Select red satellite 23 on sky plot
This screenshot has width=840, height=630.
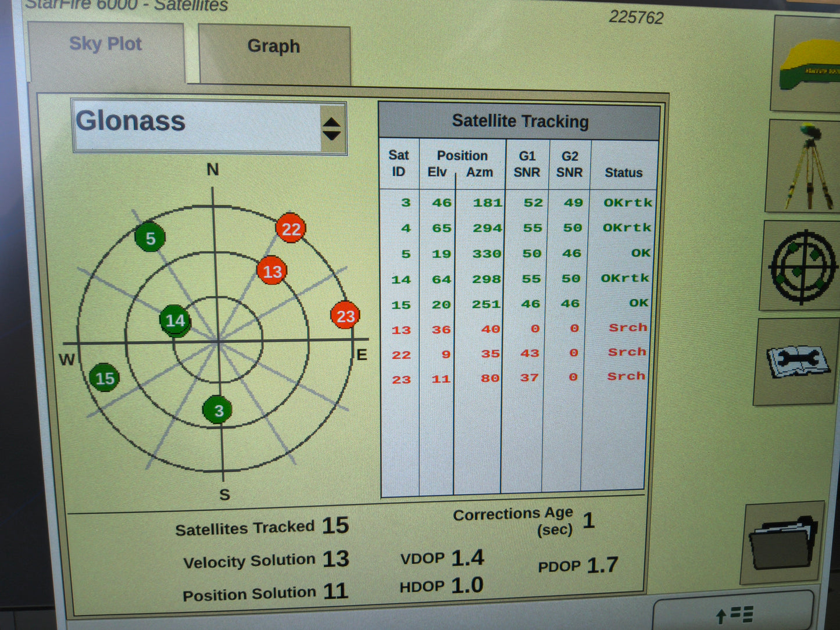(345, 316)
